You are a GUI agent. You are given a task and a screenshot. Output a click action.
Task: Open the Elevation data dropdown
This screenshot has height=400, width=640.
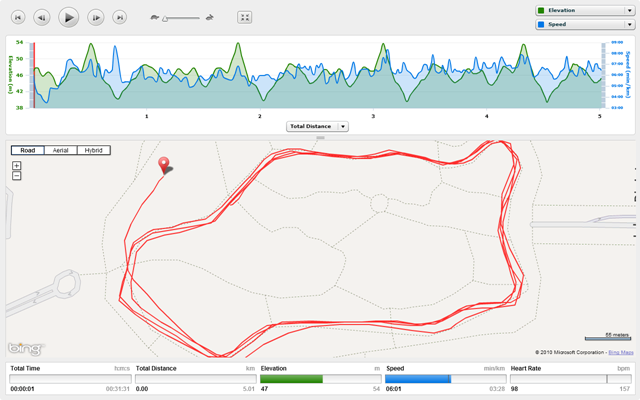coord(585,11)
